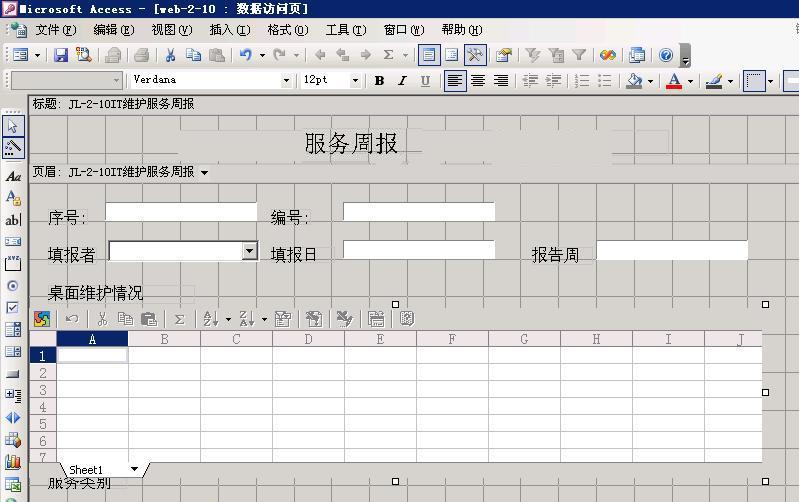This screenshot has width=799, height=502.
Task: Select the Office Chart tool
Action: coord(13,462)
